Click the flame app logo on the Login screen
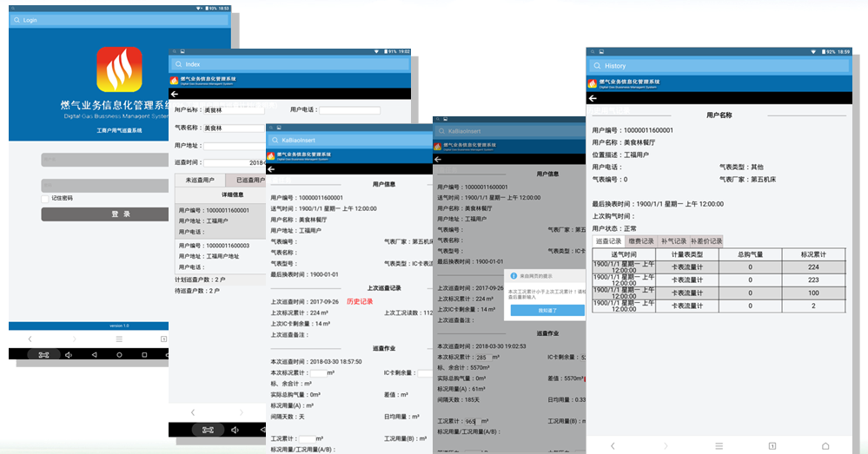This screenshot has width=868, height=454. tap(119, 69)
